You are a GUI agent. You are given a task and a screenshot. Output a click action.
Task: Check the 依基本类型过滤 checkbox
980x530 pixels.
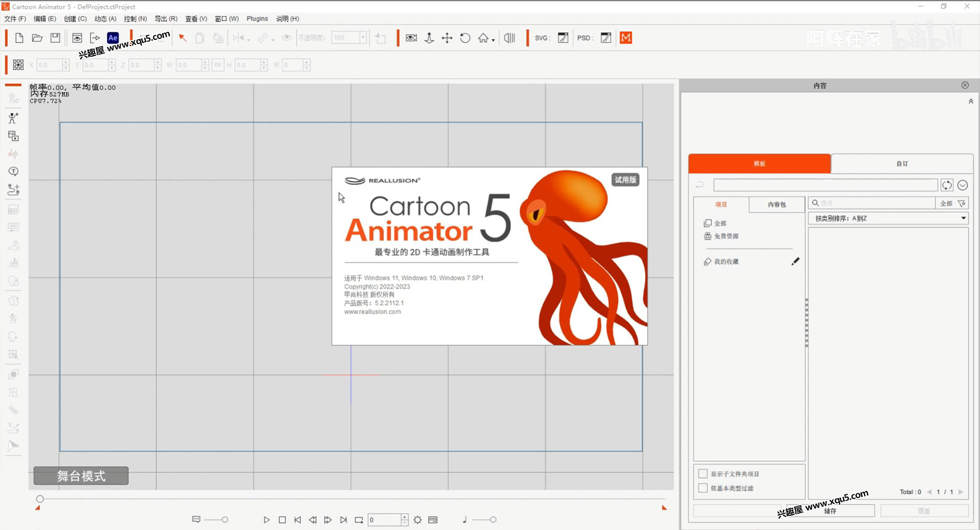(x=703, y=488)
